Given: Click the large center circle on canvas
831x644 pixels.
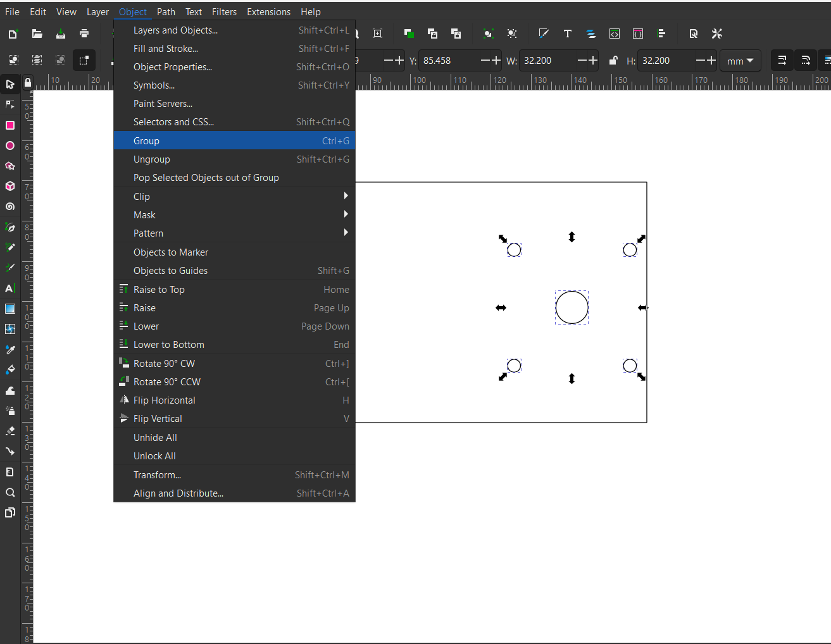Looking at the screenshot, I should pyautogui.click(x=572, y=307).
